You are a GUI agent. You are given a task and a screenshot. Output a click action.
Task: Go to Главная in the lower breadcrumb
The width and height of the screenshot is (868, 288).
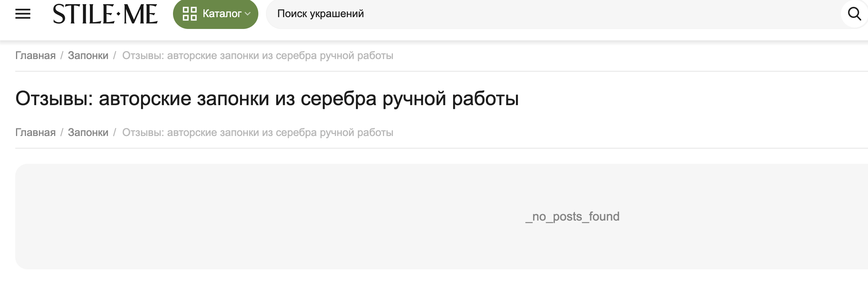[35, 133]
